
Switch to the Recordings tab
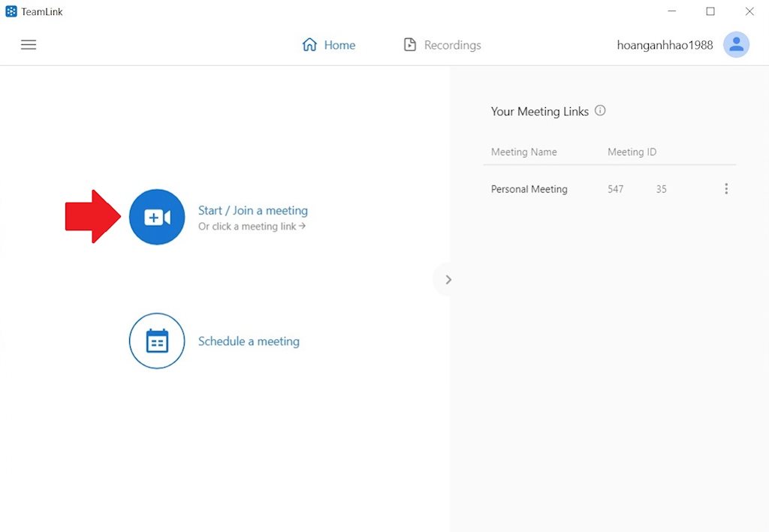[x=442, y=45]
